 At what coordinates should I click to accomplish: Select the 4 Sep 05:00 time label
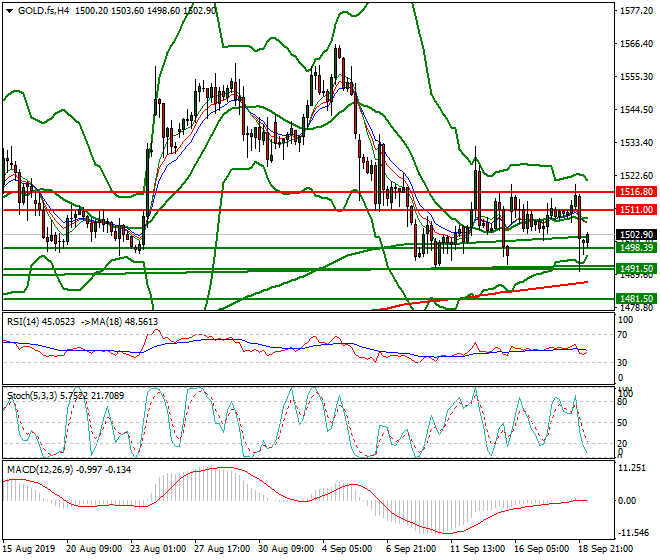[x=347, y=549]
